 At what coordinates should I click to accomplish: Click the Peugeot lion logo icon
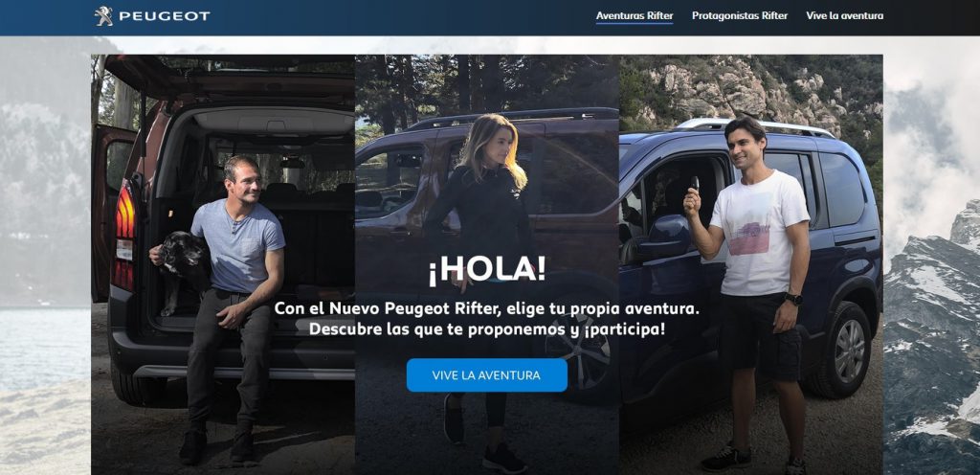(103, 15)
